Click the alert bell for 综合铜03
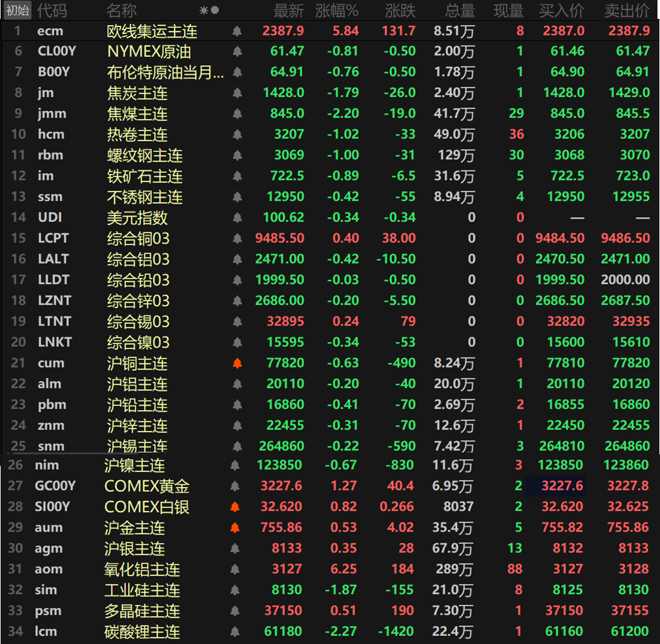The height and width of the screenshot is (644, 660). coord(238,238)
